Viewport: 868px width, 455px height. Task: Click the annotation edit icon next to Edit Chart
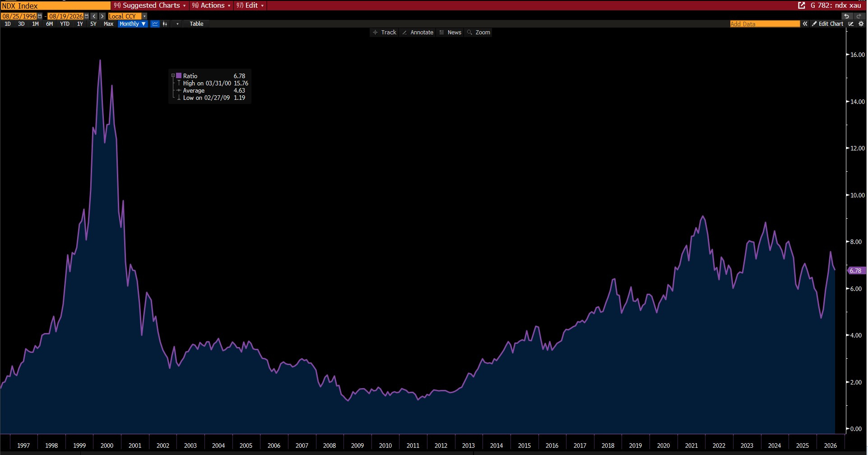tap(851, 23)
